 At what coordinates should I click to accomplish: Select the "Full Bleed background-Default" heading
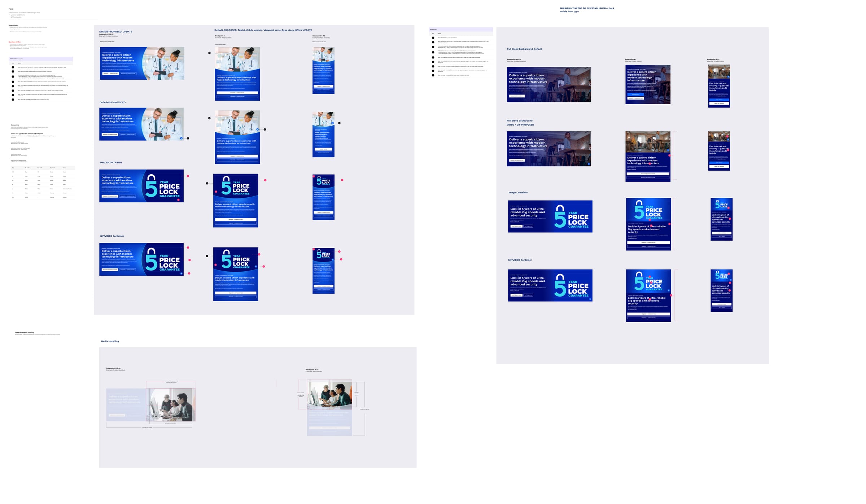(x=524, y=49)
